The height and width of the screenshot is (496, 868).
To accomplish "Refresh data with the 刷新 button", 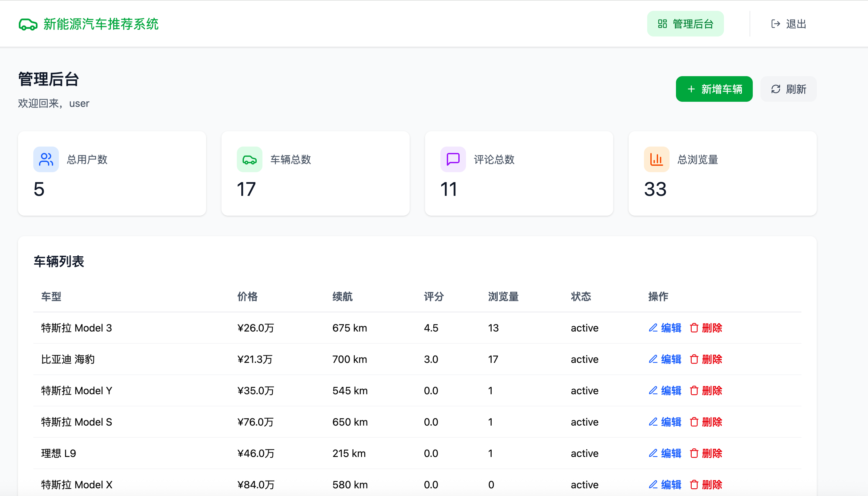I will [x=788, y=89].
